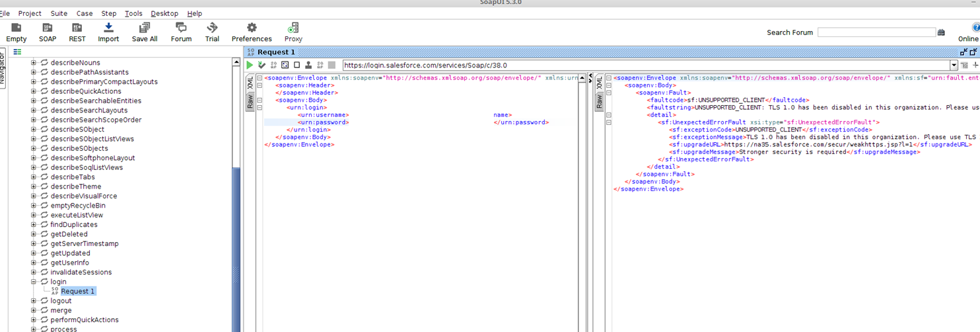Screen dimensions: 980x332
Task: Expand the describeNouns tree node
Action: (34, 63)
